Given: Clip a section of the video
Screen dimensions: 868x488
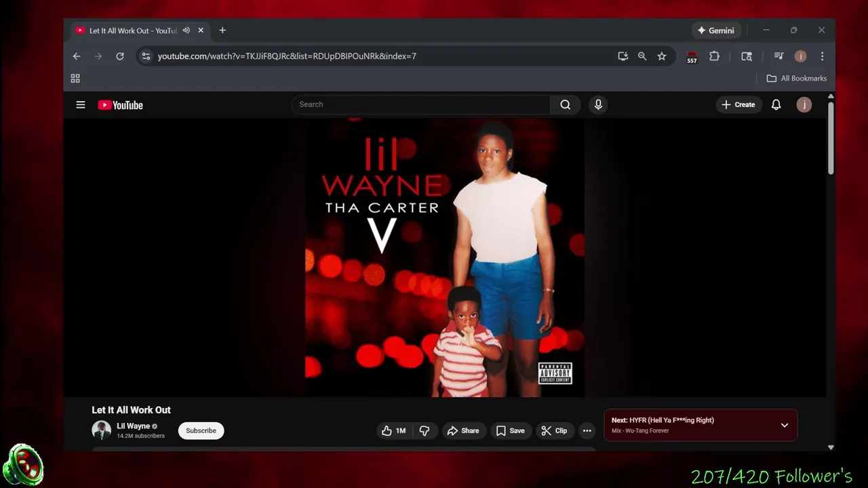Looking at the screenshot, I should click(x=555, y=430).
